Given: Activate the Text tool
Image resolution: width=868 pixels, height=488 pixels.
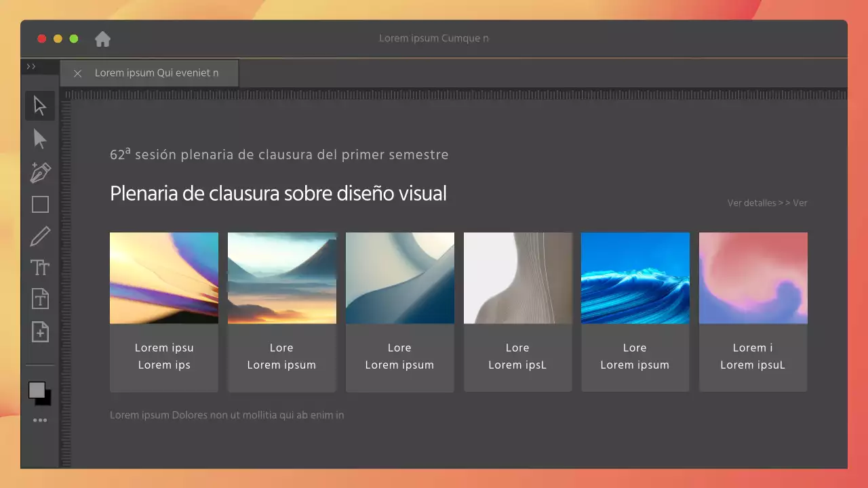Looking at the screenshot, I should click(x=39, y=267).
